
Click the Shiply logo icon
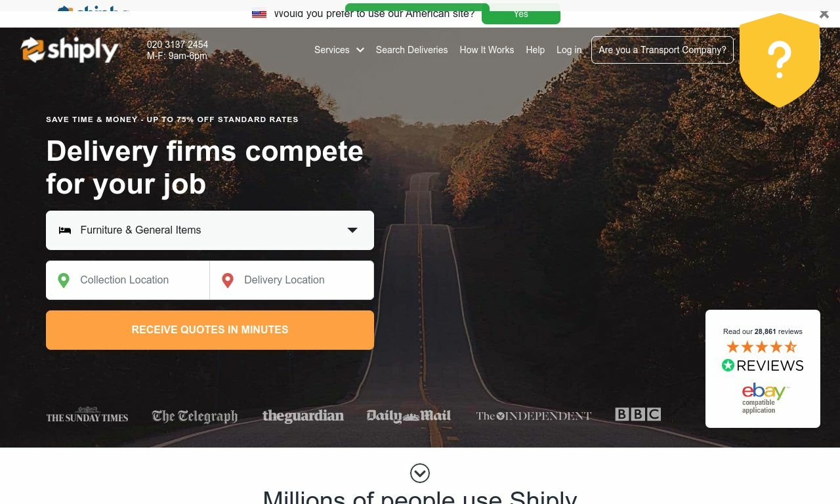[32, 50]
